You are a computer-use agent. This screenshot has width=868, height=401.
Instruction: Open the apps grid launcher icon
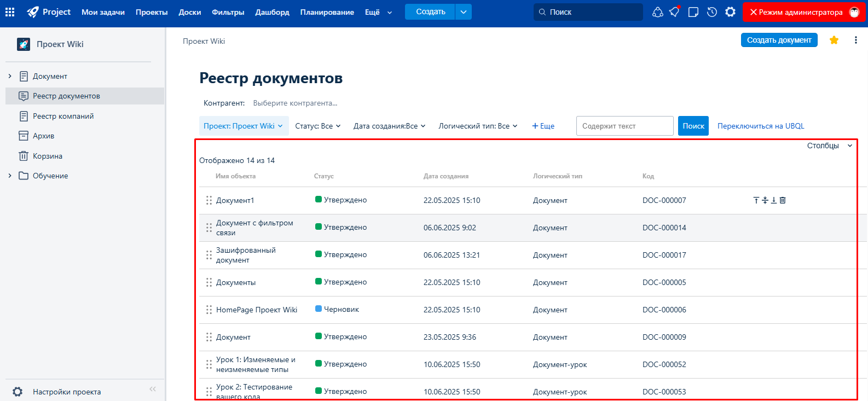point(10,11)
